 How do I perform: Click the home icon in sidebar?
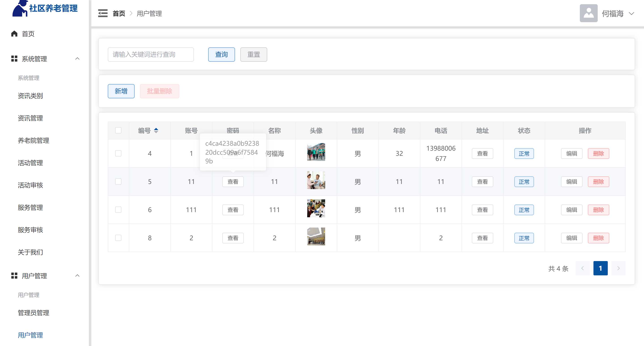pos(14,34)
